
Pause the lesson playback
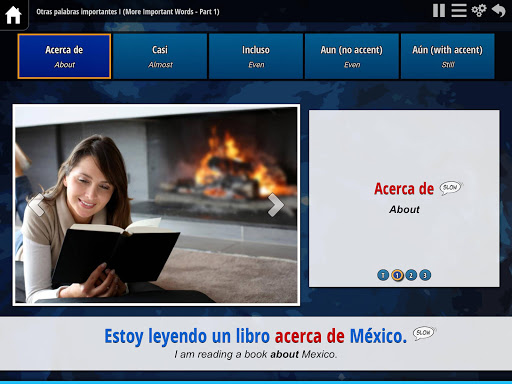pyautogui.click(x=439, y=10)
